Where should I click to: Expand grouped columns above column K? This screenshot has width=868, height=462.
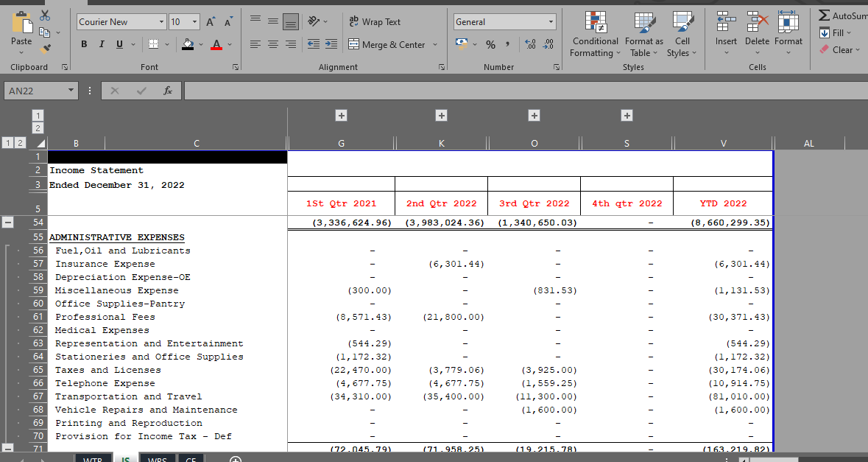pyautogui.click(x=441, y=115)
